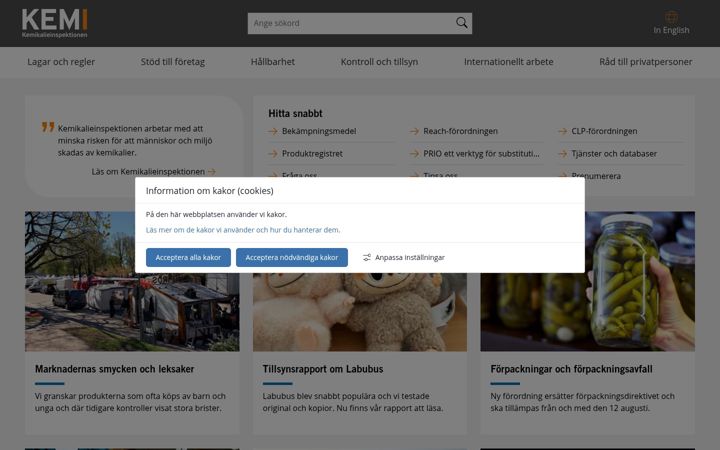Click the arrow icon next to CLP-förordningen
Viewport: 720px width, 450px height.
pyautogui.click(x=562, y=131)
